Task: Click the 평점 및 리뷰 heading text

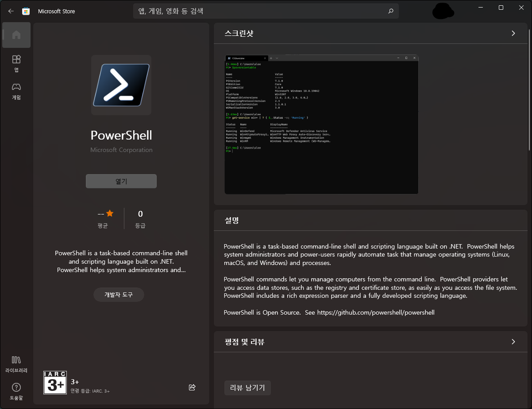Action: 244,342
